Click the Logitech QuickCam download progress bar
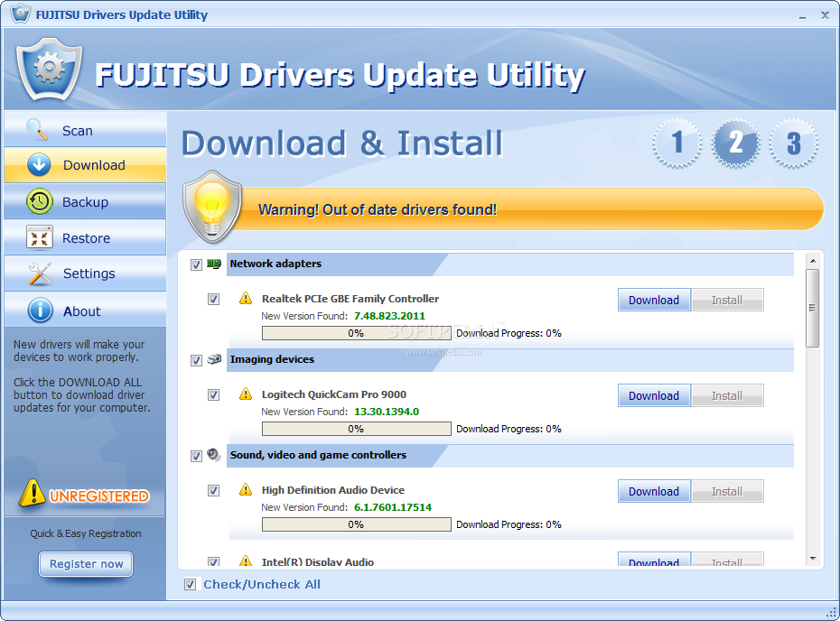This screenshot has width=840, height=621. click(356, 429)
